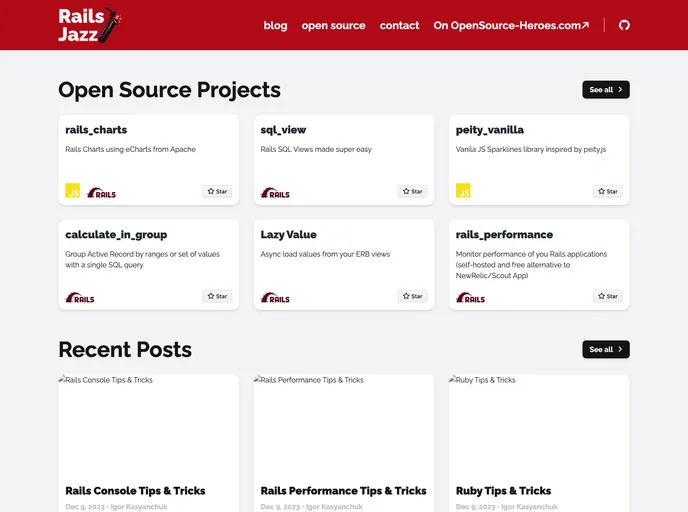
Task: Open the calculate_in_group project title
Action: coord(116,235)
